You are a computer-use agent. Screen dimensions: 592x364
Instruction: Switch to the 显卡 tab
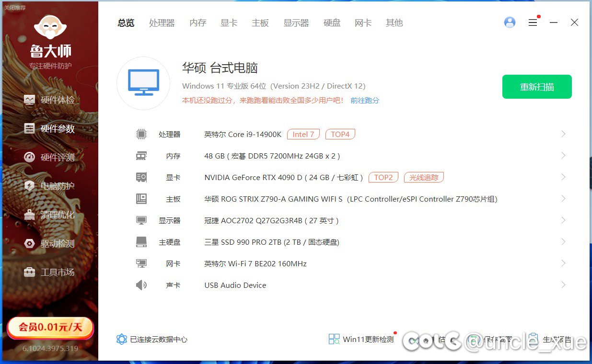[229, 23]
